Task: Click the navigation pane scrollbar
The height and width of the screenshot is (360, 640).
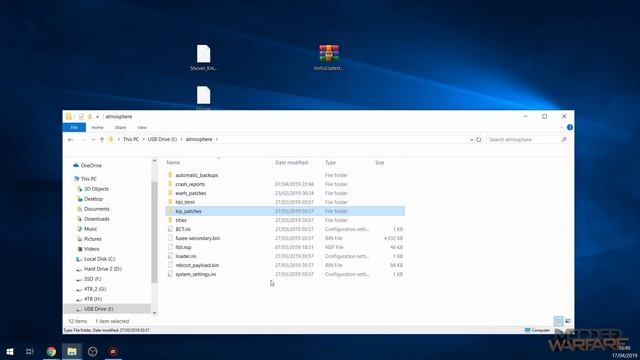Action: point(154,232)
